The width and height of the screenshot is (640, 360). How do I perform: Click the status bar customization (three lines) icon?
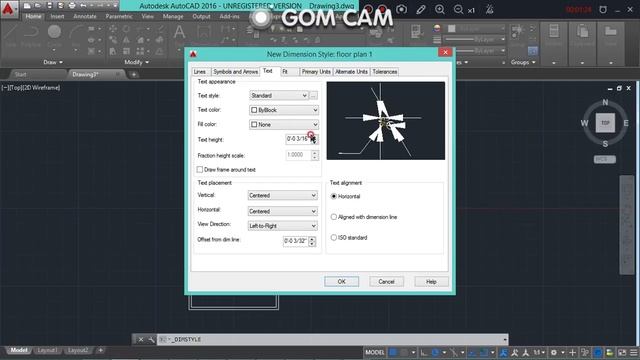633,352
